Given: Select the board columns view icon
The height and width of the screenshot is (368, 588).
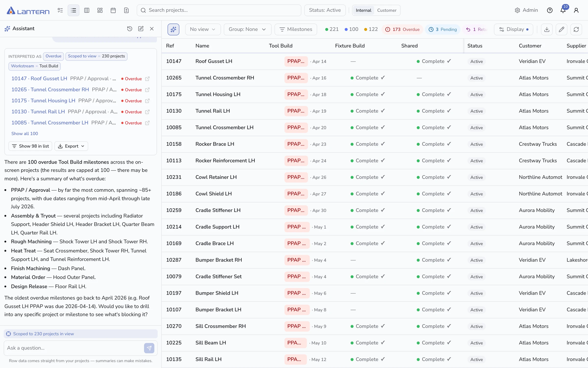Looking at the screenshot, I should pos(86,10).
